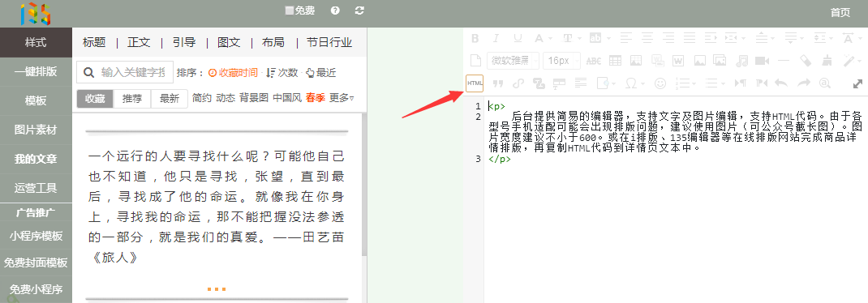Select the 标题 style category

click(94, 43)
